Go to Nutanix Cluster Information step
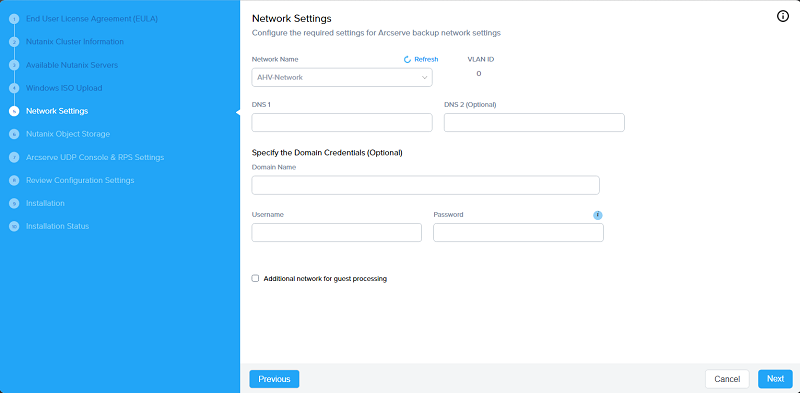This screenshot has width=800, height=393. tap(74, 41)
